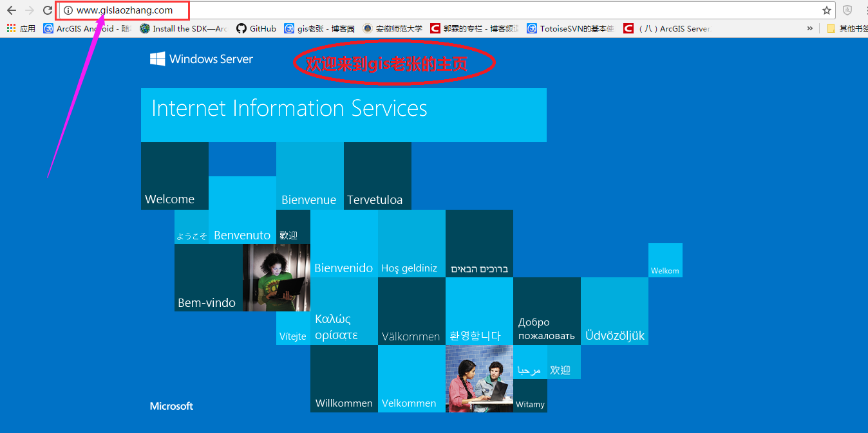Click the site info icon in address bar
This screenshot has height=433, width=868.
[x=68, y=10]
